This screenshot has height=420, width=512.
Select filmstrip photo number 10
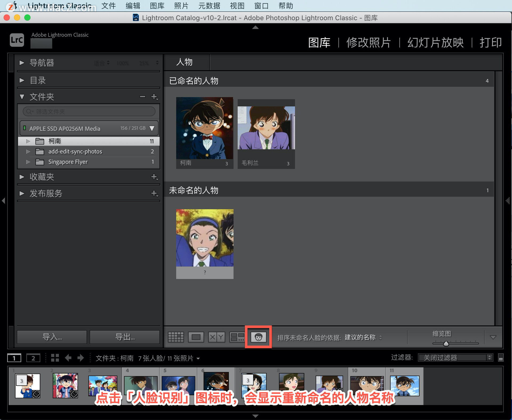(x=367, y=386)
